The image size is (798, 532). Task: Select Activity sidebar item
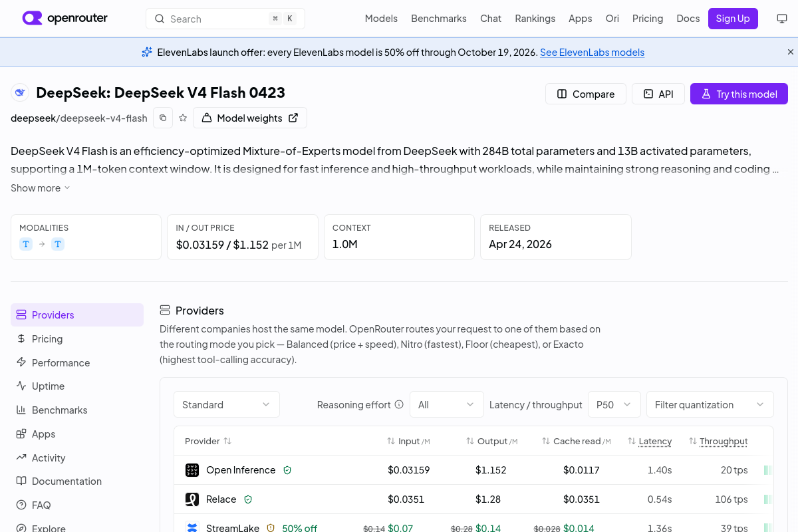pyautogui.click(x=77, y=458)
